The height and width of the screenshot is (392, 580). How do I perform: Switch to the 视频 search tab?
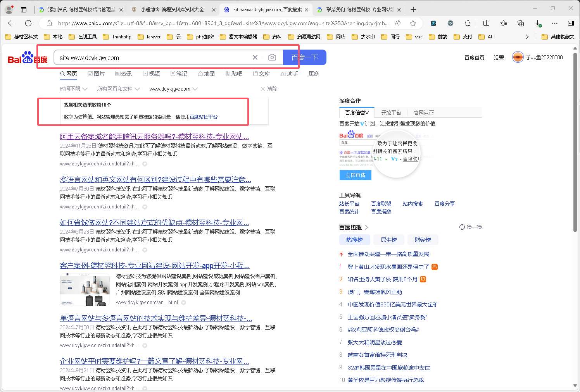coord(151,74)
